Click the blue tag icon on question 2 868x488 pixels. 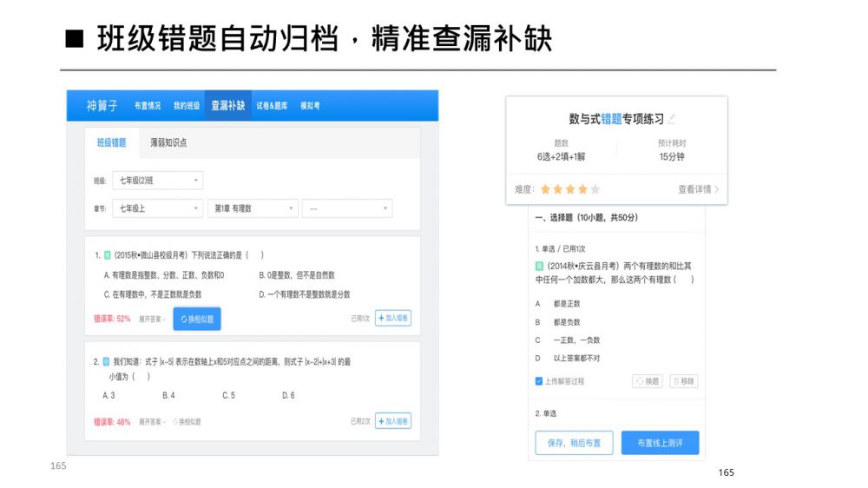[x=106, y=361]
